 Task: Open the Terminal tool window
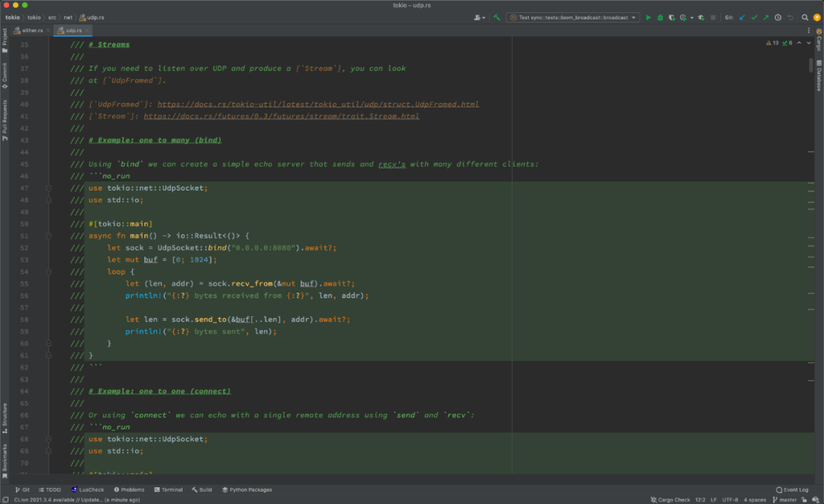tap(168, 490)
